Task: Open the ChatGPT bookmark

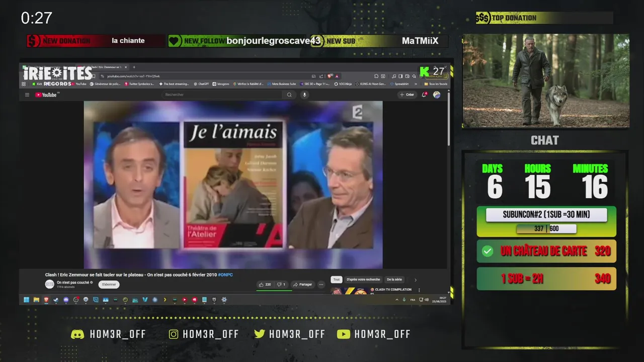Action: pos(201,84)
